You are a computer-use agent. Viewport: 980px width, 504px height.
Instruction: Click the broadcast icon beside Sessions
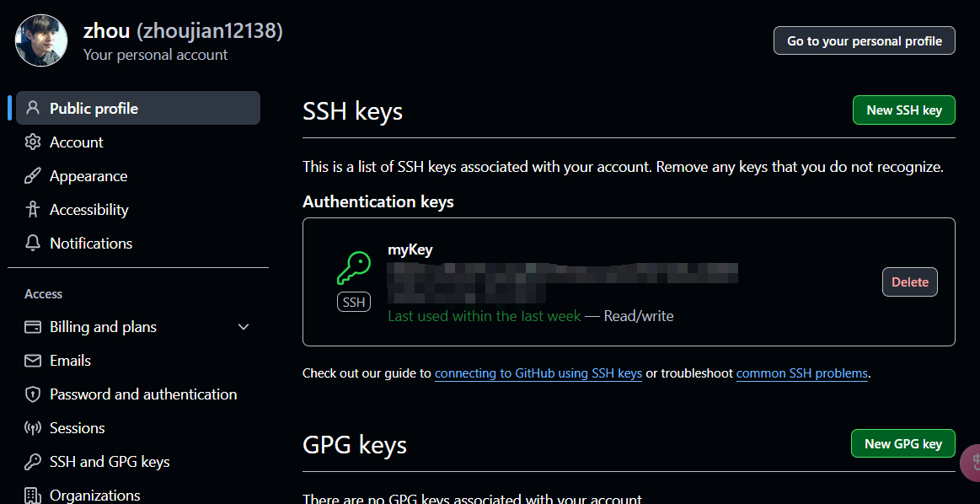point(33,428)
